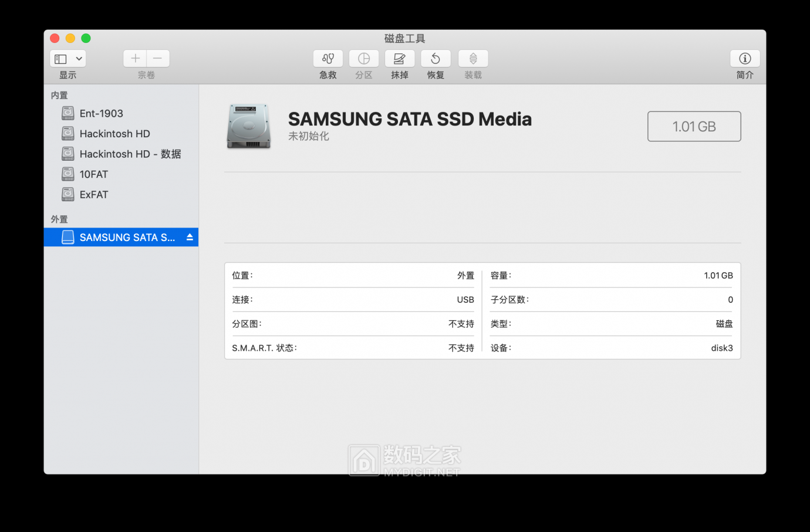This screenshot has width=810, height=532.
Task: Click the 连接 label
Action: point(242,300)
